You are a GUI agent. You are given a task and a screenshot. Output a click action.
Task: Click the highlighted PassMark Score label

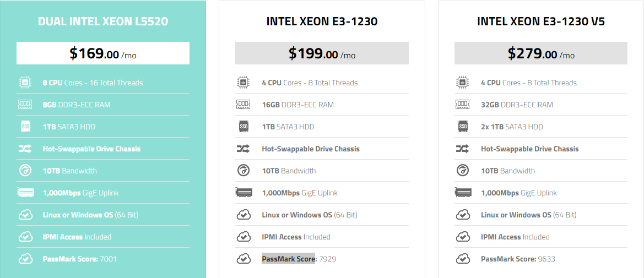click(x=288, y=259)
